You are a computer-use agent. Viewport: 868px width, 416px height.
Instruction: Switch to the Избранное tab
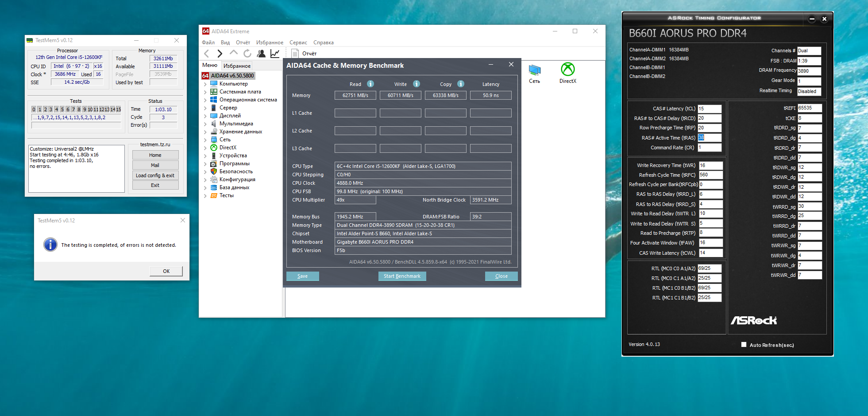(x=237, y=66)
